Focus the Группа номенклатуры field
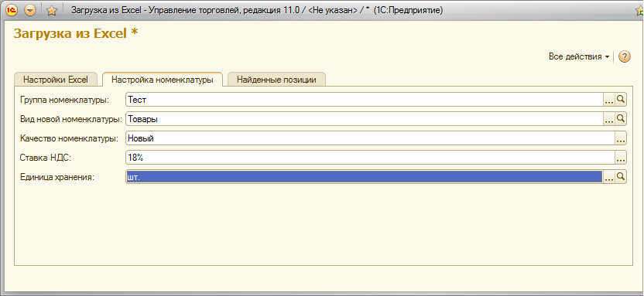This screenshot has width=644, height=296. (365, 99)
